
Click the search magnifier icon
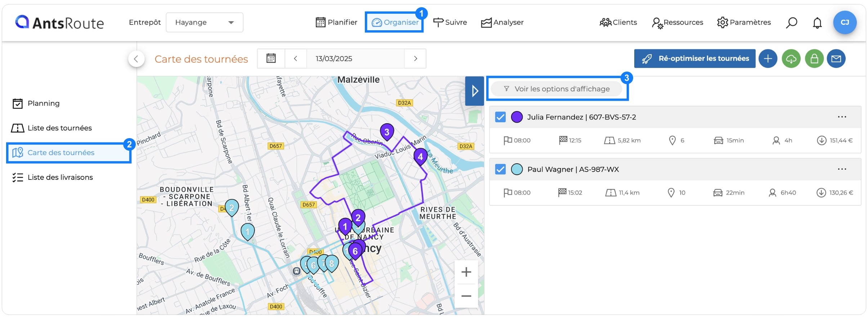tap(791, 23)
